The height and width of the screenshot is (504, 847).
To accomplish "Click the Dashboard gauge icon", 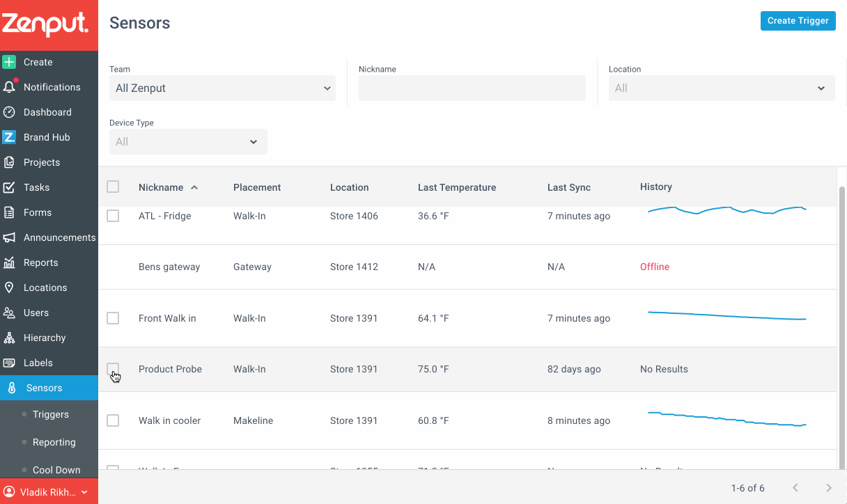I will pos(9,112).
